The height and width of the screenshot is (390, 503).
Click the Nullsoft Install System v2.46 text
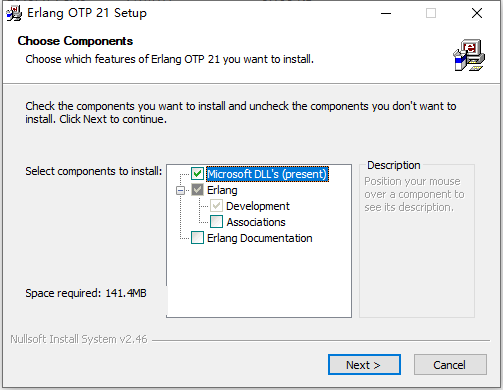[x=79, y=339]
